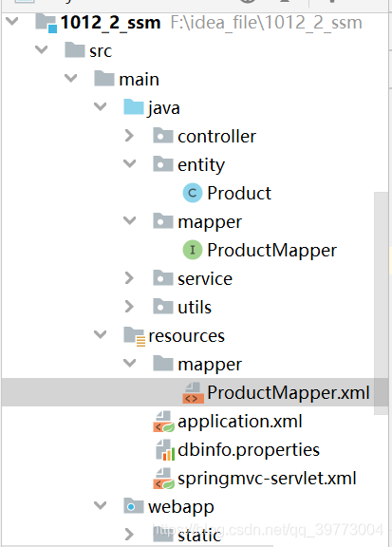Click the ProductMapper interface icon
Screen dimensions: 392x547
coord(193,250)
